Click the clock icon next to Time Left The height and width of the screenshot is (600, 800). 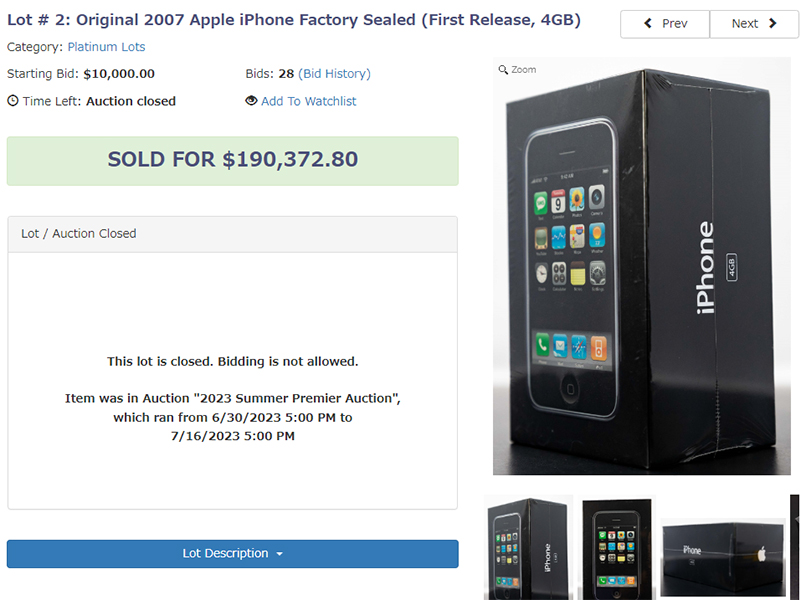click(x=13, y=101)
